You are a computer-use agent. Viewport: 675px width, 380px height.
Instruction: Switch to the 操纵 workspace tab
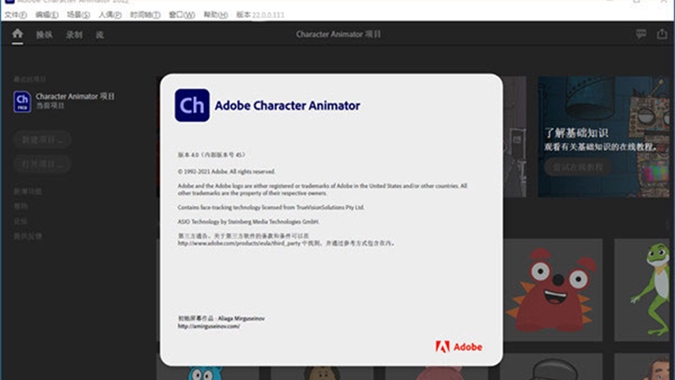click(x=44, y=34)
